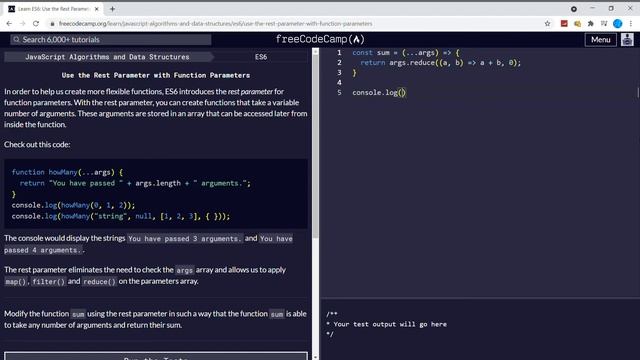Click the inline 'map()' code word
Screen dimensions: 640x360
tap(16, 281)
